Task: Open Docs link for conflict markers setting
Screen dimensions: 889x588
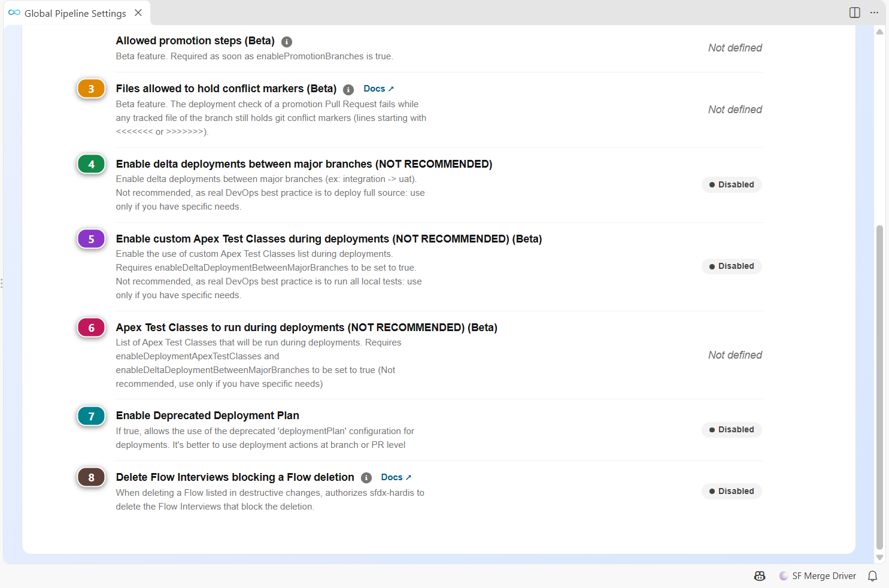Action: tap(379, 89)
